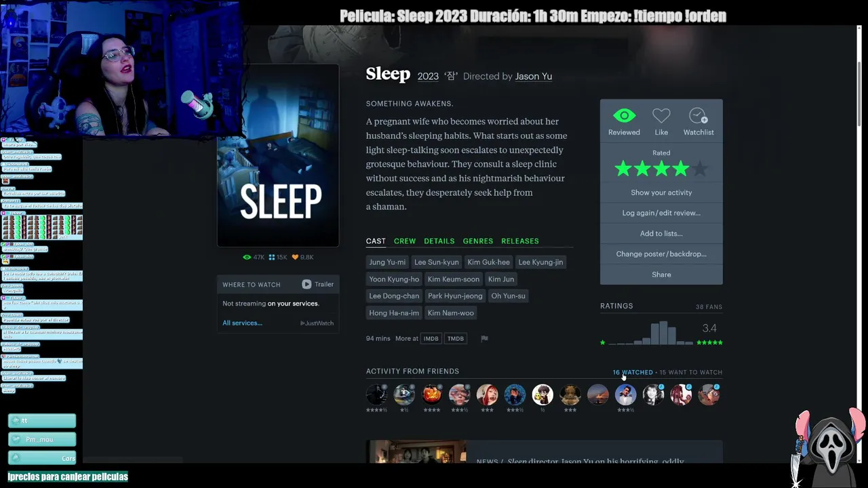Open cast member Yoon Kyung-ho
Image resolution: width=868 pixels, height=488 pixels.
394,279
